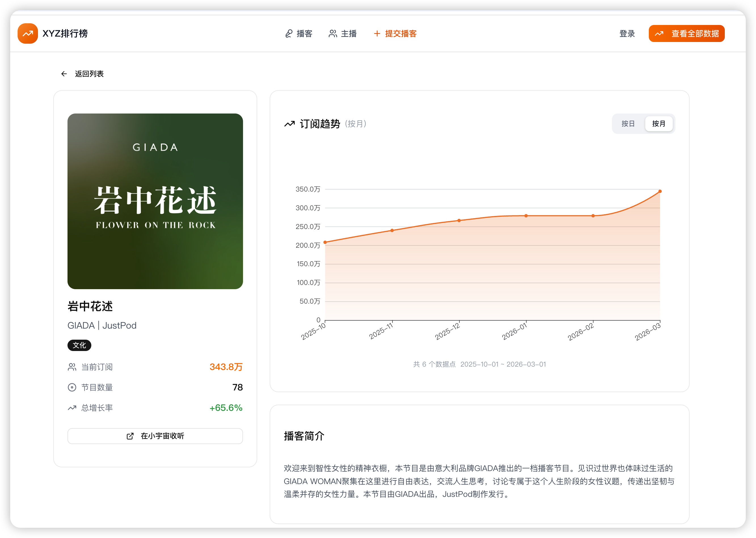Click the 文化 category tag
The image size is (756, 538).
79,345
